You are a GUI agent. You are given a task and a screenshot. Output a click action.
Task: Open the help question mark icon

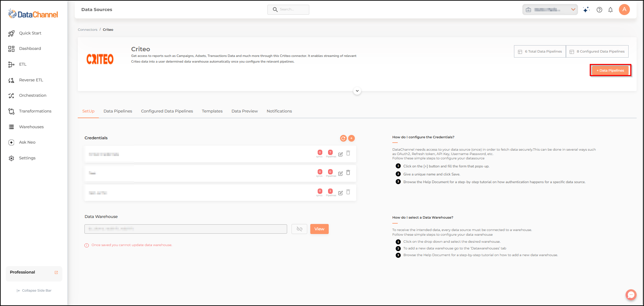(599, 10)
